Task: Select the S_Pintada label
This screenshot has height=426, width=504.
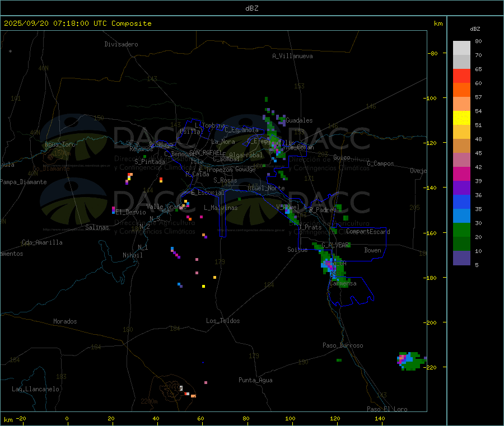Action: pos(150,162)
